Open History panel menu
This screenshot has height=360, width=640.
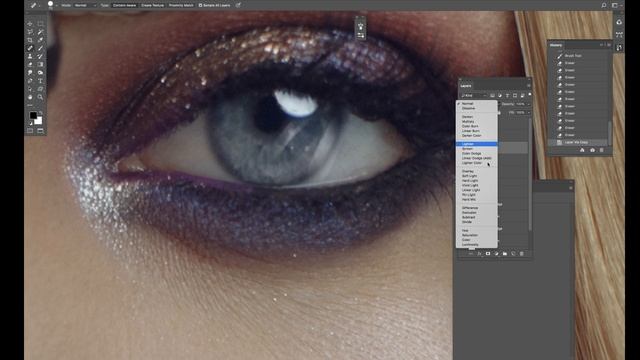[x=609, y=45]
